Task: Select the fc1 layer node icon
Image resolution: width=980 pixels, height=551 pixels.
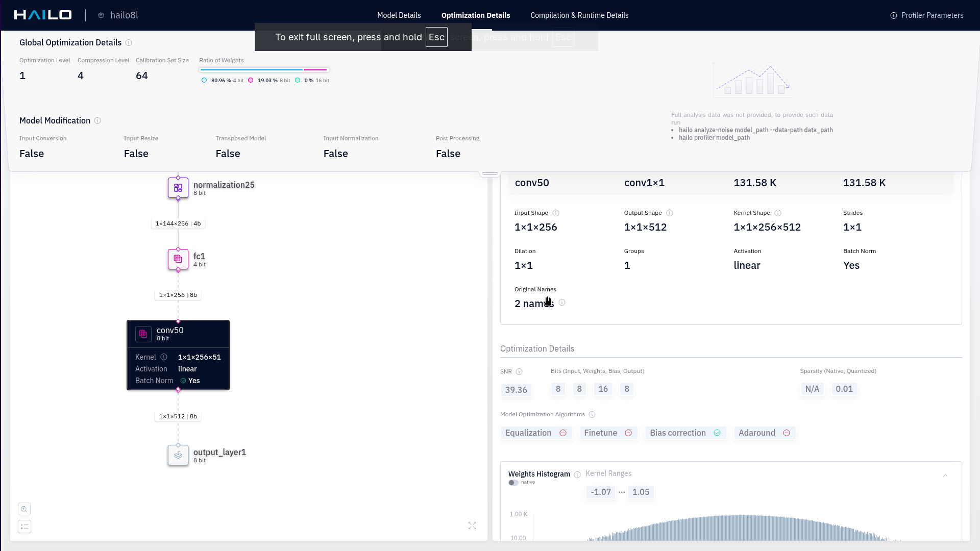Action: 178,259
